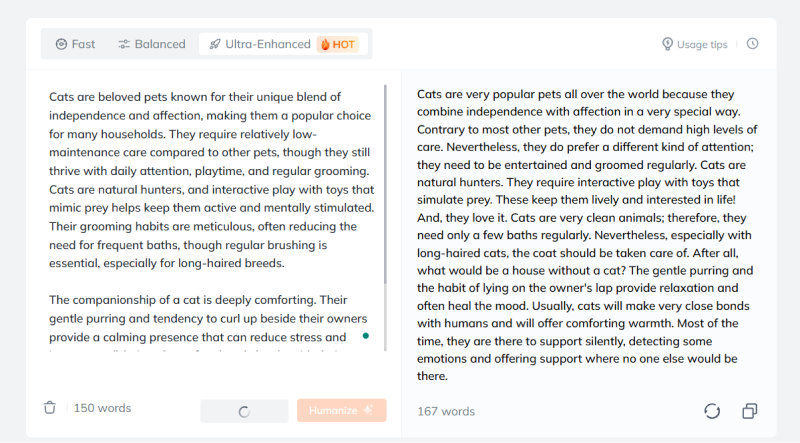
Task: Switch to the Balanced mode tab
Action: tap(151, 44)
